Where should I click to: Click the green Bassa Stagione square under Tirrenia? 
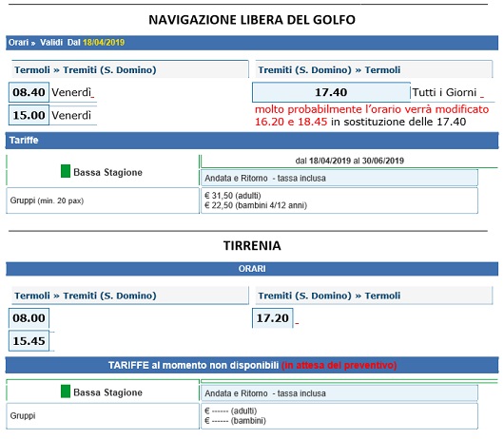tap(66, 391)
